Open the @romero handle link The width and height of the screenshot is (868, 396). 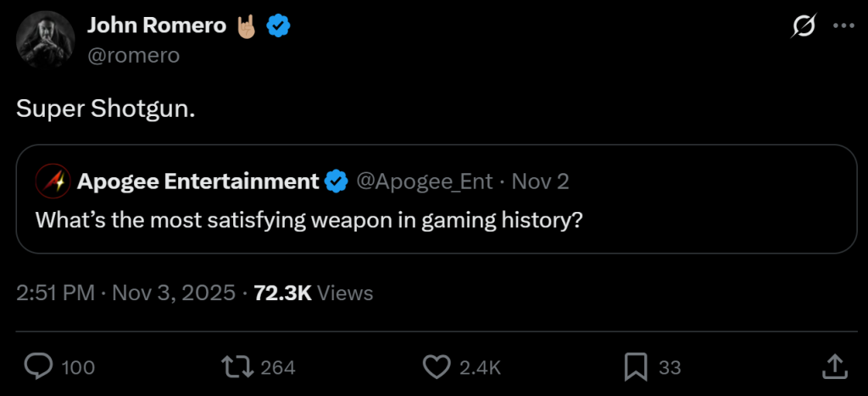pyautogui.click(x=133, y=55)
